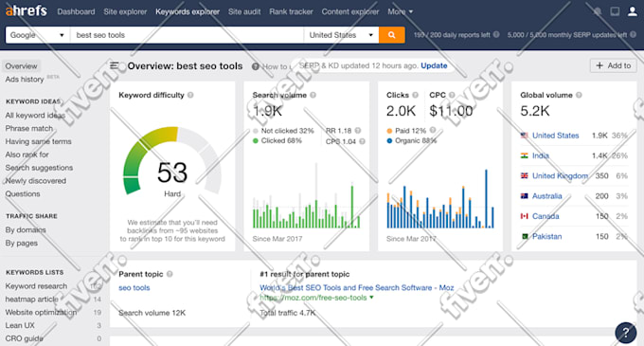
Task: Open the CRO guide keyword list
Action: click(24, 338)
